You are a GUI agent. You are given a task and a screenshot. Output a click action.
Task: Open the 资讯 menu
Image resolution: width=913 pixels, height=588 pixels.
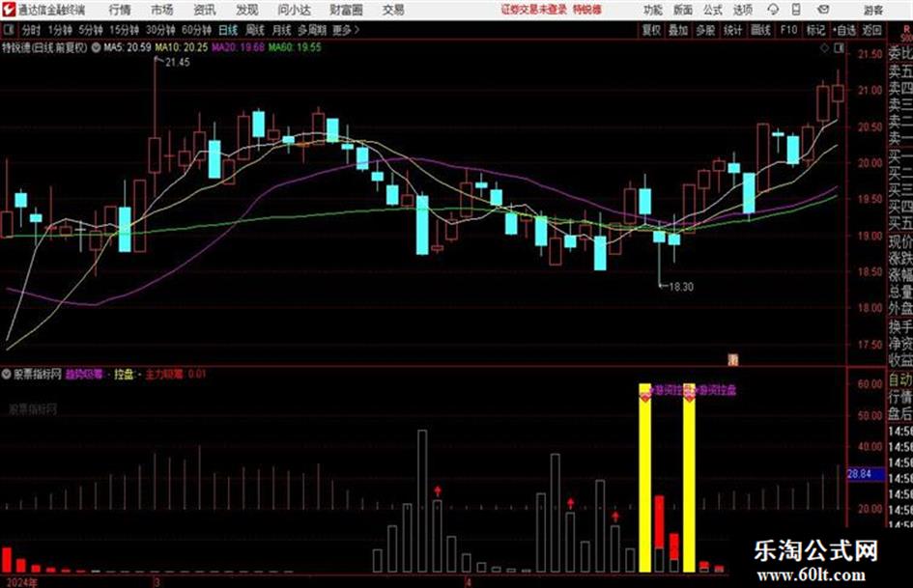pos(205,10)
